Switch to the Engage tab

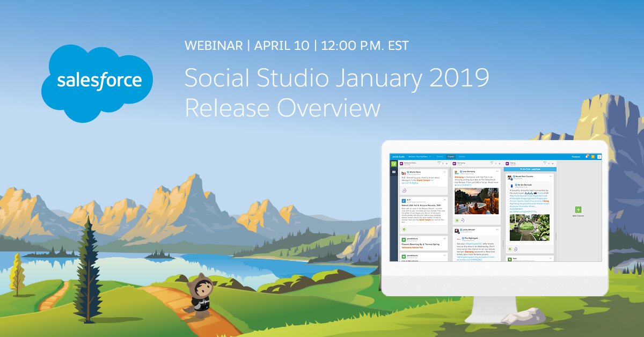tap(451, 157)
